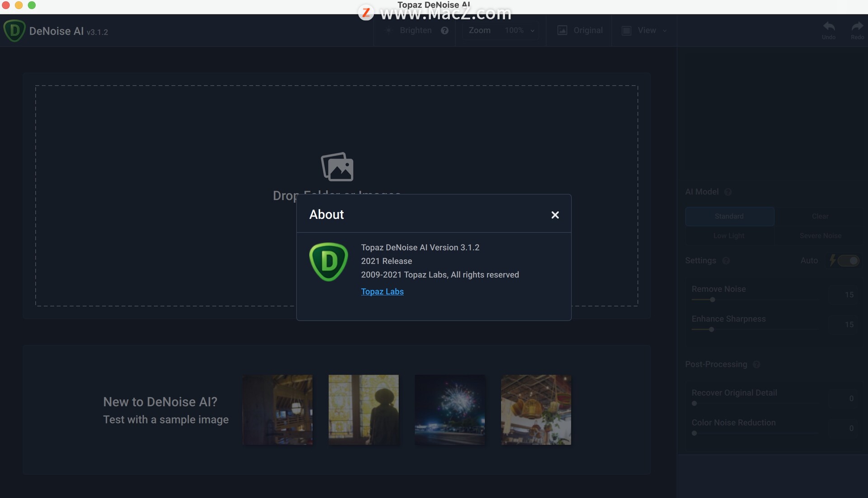
Task: Open the silhouette window sample image
Action: [x=363, y=409]
